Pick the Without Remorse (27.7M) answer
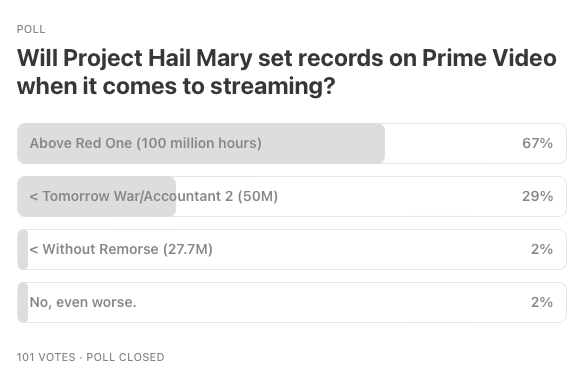This screenshot has width=586, height=374. (x=292, y=250)
